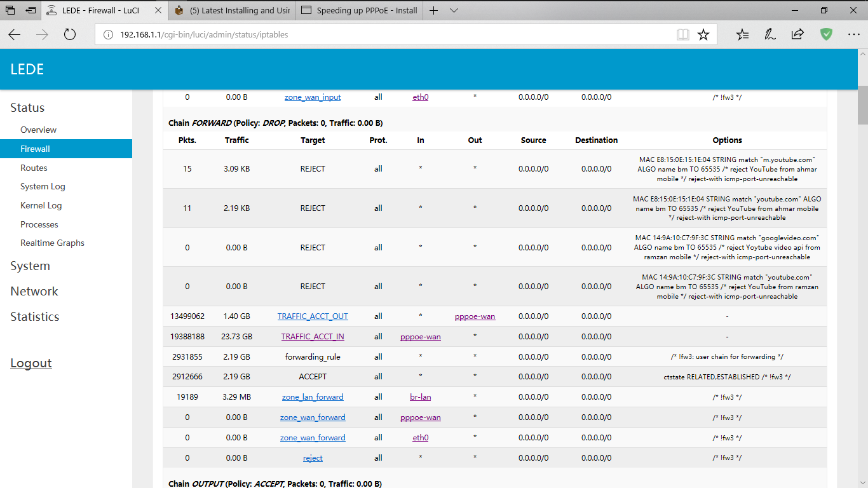Click the page vertical scrollbar thumb
868x488 pixels.
coord(862,105)
